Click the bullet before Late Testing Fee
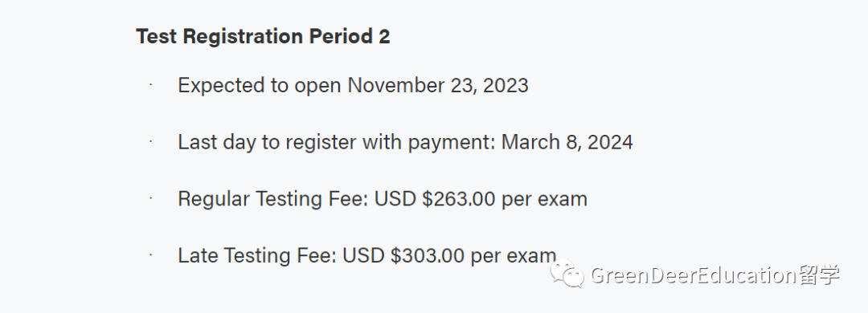 pos(150,254)
